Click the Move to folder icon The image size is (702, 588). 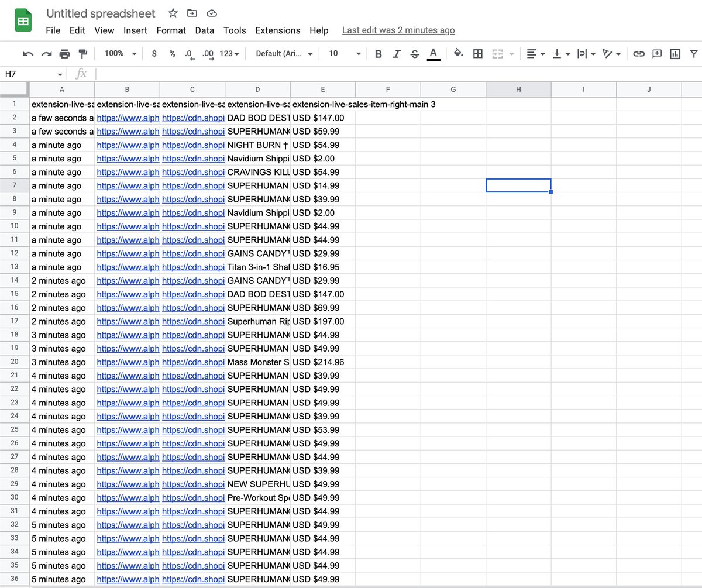(x=192, y=13)
